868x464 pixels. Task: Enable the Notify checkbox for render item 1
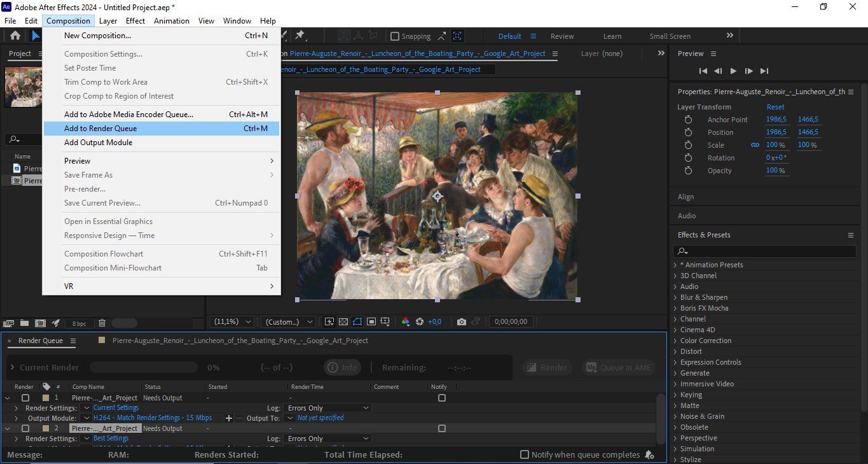click(441, 397)
